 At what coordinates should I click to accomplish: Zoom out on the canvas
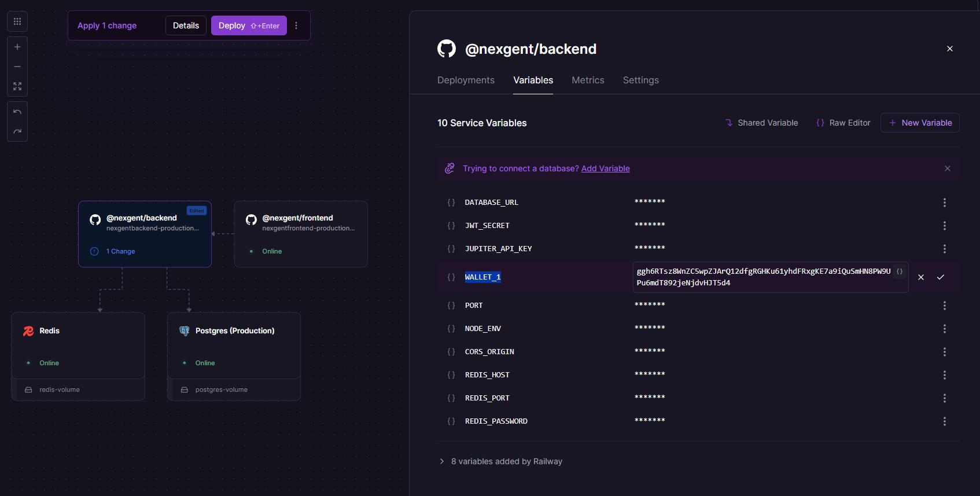tap(17, 67)
